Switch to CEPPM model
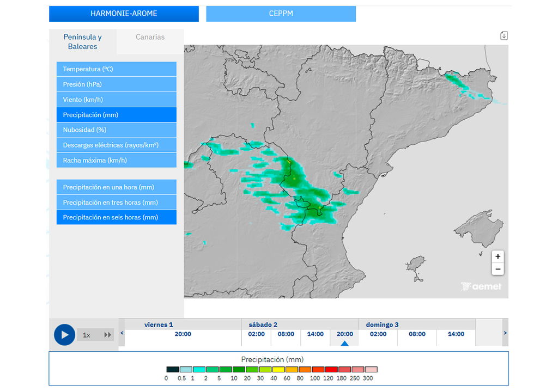Viewport: 558px width, 392px height. 281,14
